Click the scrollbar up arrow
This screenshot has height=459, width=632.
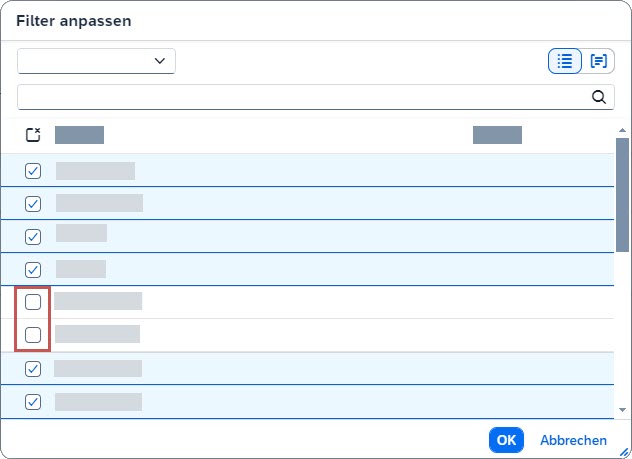click(x=622, y=130)
